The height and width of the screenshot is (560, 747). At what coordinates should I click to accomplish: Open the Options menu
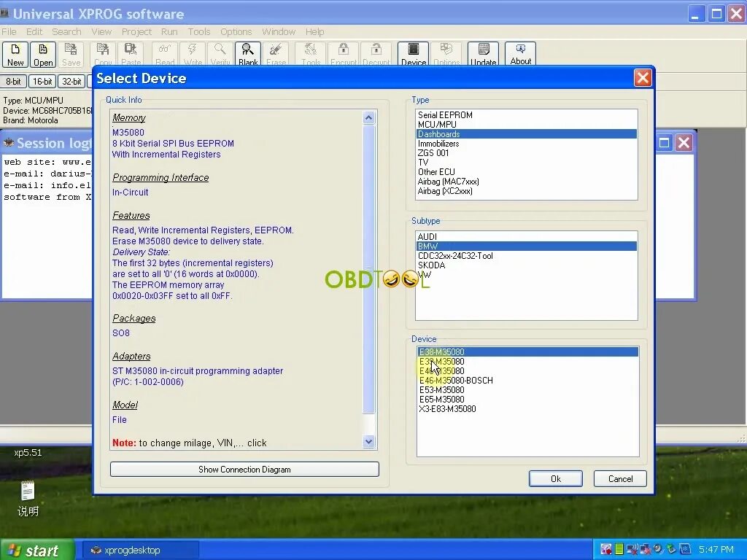[236, 31]
